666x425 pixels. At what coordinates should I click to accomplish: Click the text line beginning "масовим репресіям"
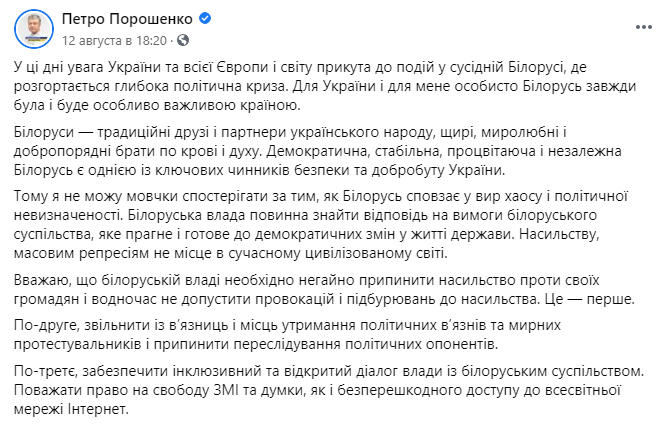click(x=231, y=253)
